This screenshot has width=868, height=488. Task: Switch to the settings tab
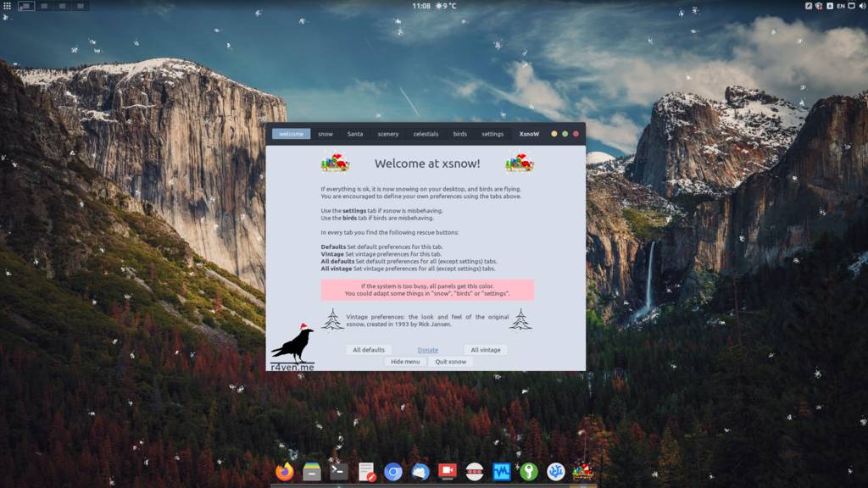click(x=492, y=134)
